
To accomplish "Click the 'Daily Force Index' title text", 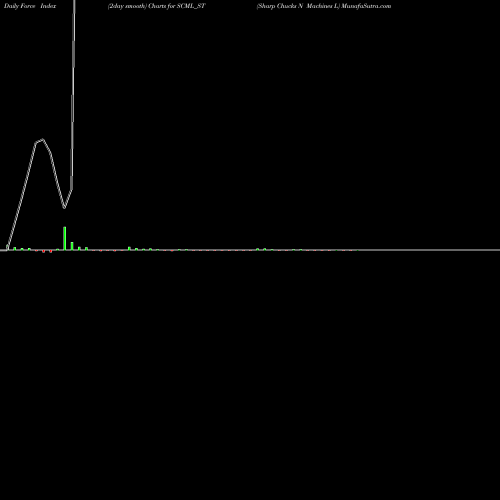I will click(x=30, y=6).
